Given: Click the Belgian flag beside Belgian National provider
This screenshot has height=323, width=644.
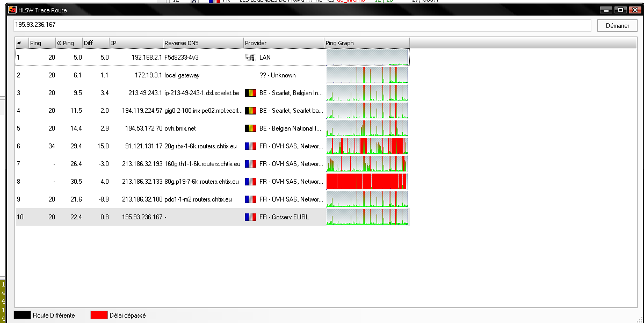Looking at the screenshot, I should tap(250, 128).
